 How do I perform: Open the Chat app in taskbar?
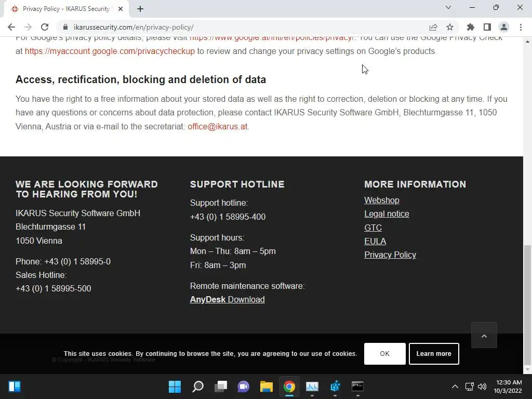tap(243, 387)
